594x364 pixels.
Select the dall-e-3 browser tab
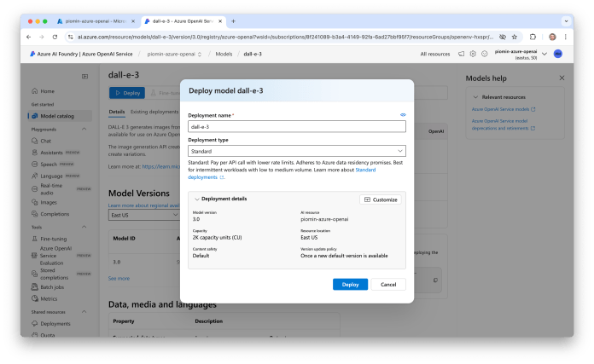point(183,21)
